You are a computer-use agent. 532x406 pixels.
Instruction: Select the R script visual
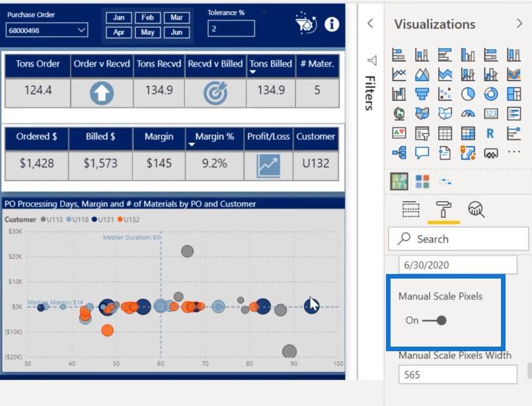click(490, 133)
